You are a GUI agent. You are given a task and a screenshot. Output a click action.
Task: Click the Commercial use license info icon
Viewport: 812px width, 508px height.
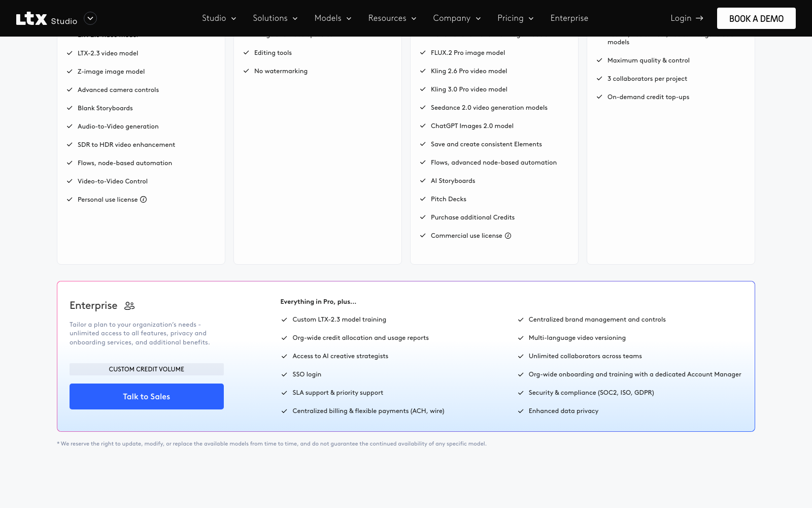click(x=508, y=236)
